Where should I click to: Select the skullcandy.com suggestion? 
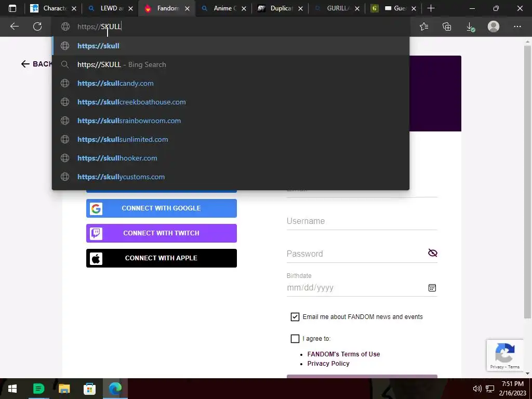click(231, 83)
